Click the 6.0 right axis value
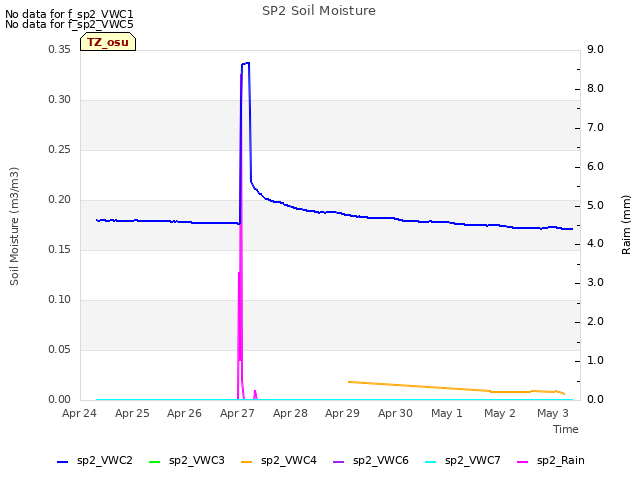Viewport: 640px width, 480px height. point(596,167)
